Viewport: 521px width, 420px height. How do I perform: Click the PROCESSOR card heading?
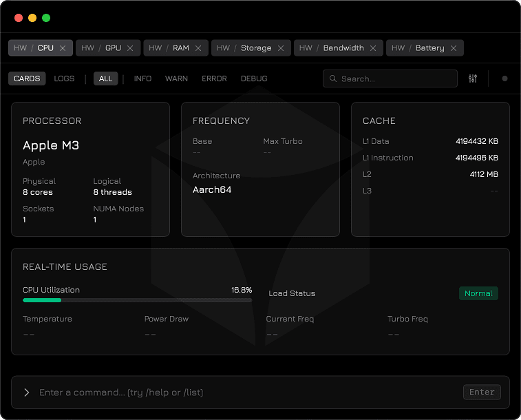click(x=52, y=120)
